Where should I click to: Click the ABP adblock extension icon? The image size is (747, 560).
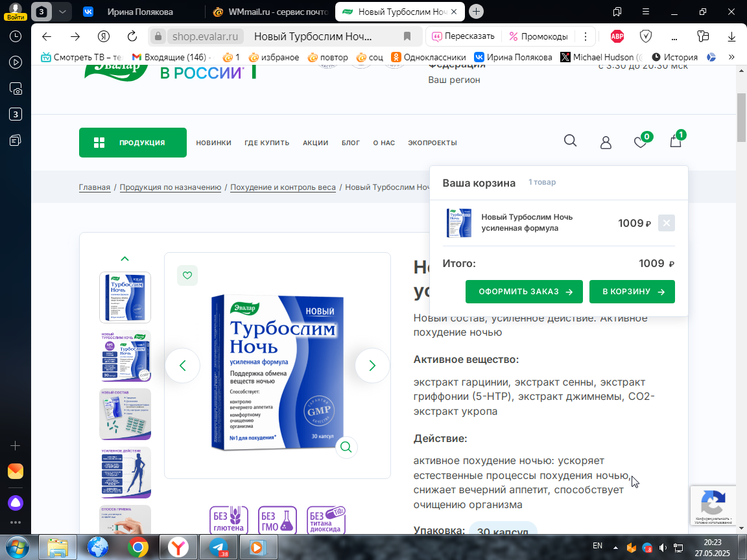(617, 36)
